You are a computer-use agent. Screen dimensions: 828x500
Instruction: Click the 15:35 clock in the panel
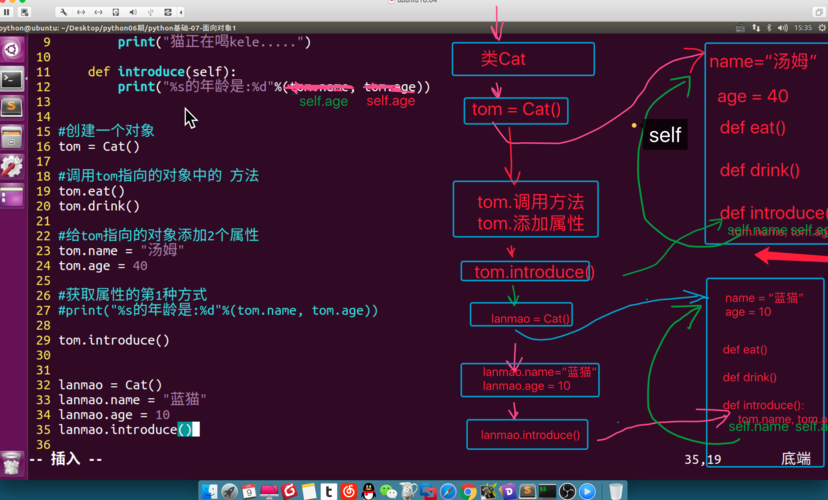(803, 27)
